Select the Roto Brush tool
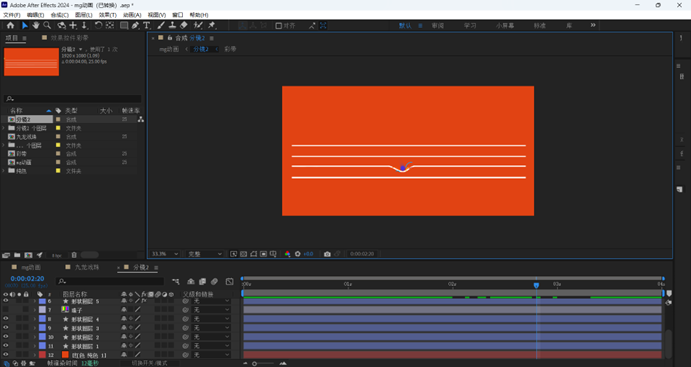The width and height of the screenshot is (691, 367). coord(198,26)
